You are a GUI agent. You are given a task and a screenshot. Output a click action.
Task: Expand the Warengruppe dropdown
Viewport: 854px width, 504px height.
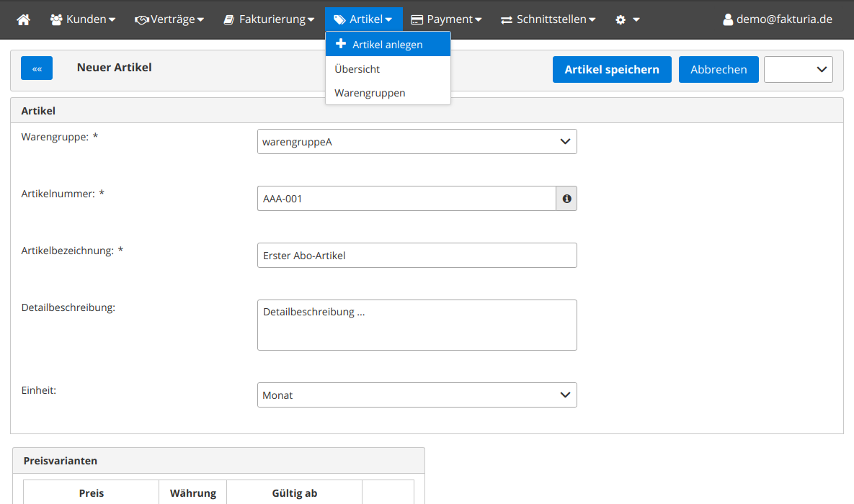[417, 142]
